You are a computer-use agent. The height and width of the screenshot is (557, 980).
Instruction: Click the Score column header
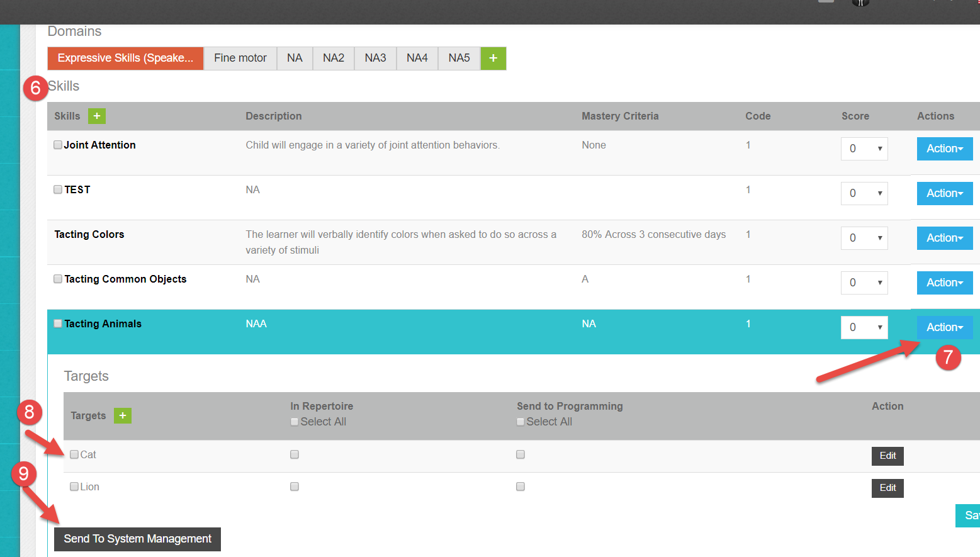(x=855, y=116)
